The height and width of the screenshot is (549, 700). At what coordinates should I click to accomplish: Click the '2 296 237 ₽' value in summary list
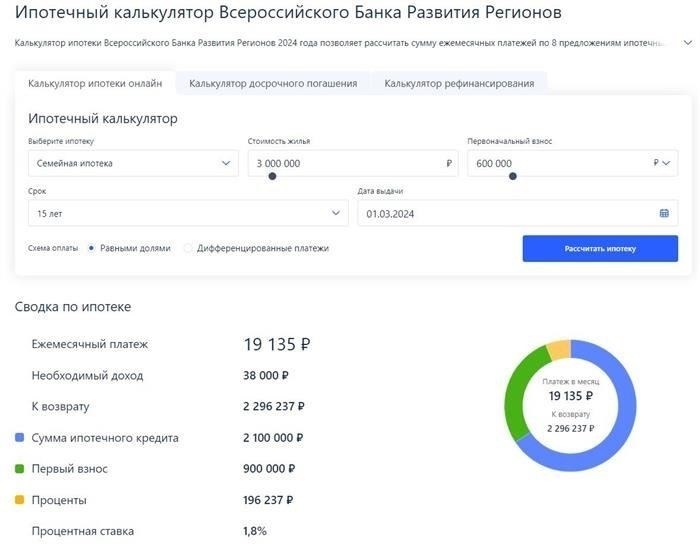(274, 406)
